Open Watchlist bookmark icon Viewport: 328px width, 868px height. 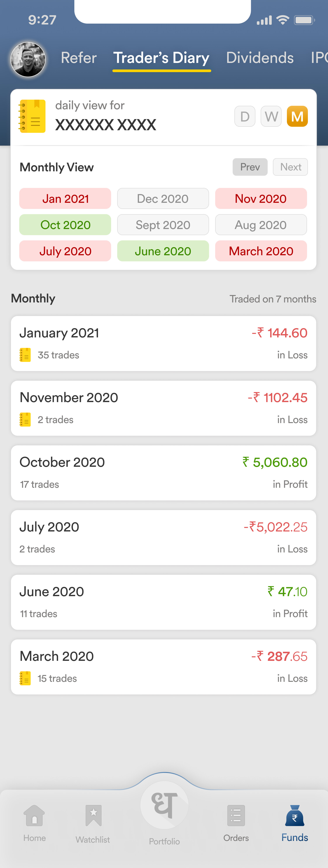pyautogui.click(x=93, y=816)
